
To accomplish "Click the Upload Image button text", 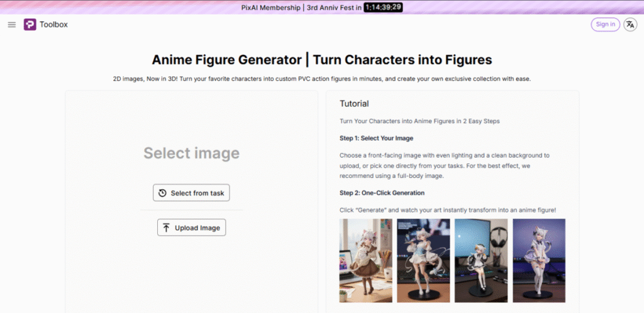I will [x=197, y=228].
